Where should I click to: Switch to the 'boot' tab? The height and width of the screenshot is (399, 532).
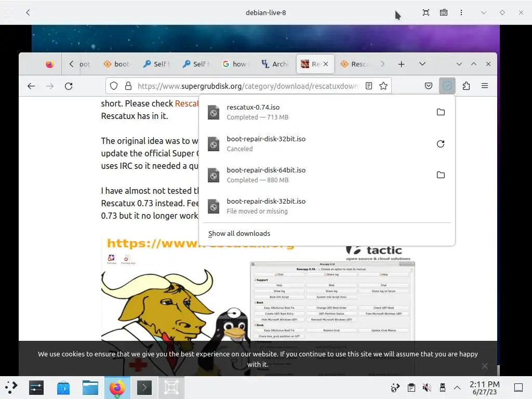[x=117, y=64]
